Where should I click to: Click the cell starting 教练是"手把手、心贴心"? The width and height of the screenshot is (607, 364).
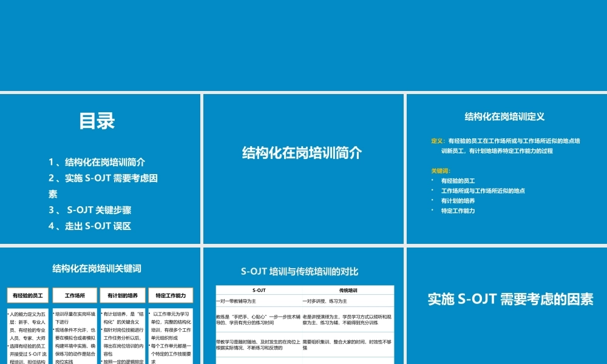[x=259, y=320]
